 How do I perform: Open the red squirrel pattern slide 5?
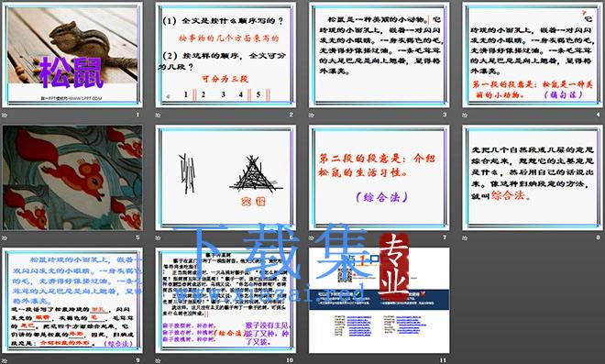click(72, 178)
